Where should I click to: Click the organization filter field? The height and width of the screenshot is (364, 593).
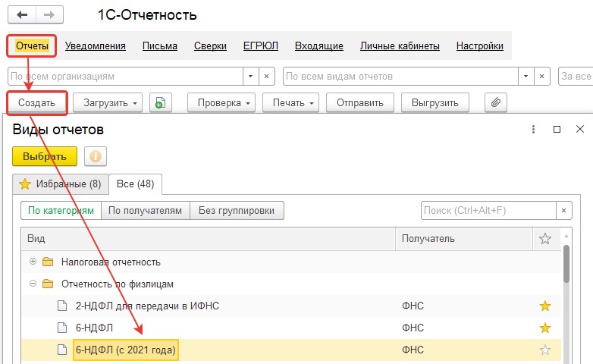point(125,77)
